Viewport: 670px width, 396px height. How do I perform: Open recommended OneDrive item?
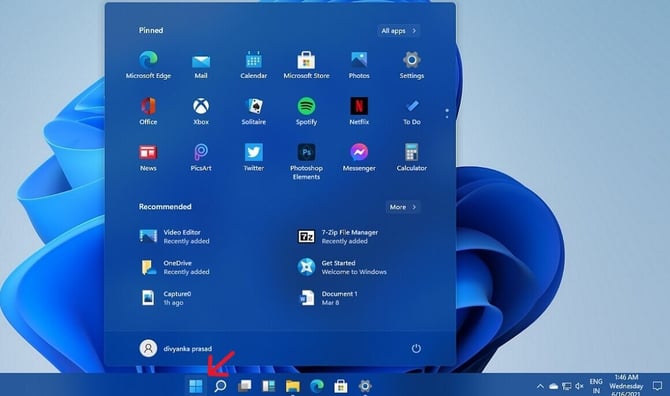click(x=175, y=267)
